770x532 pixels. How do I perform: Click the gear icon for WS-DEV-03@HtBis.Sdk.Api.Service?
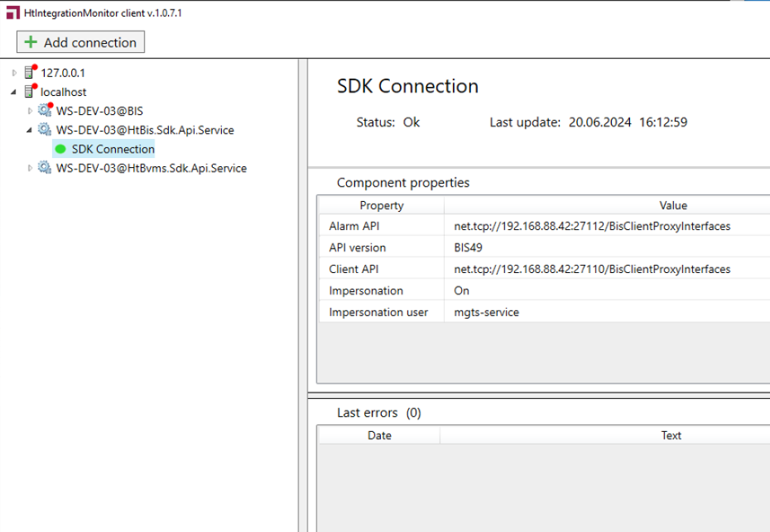[x=45, y=130]
